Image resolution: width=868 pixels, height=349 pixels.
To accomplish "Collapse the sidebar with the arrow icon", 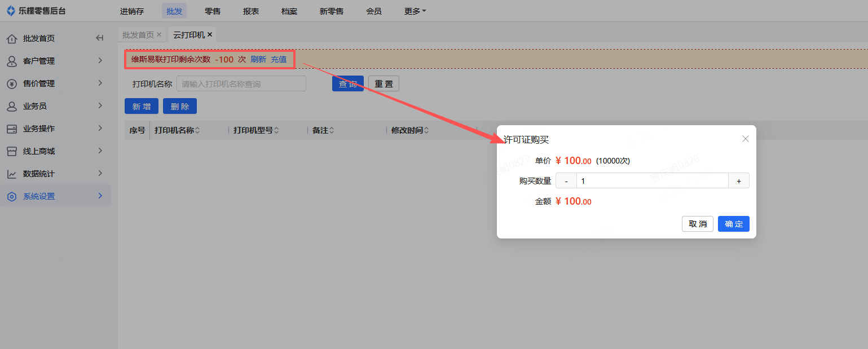I will pyautogui.click(x=100, y=38).
